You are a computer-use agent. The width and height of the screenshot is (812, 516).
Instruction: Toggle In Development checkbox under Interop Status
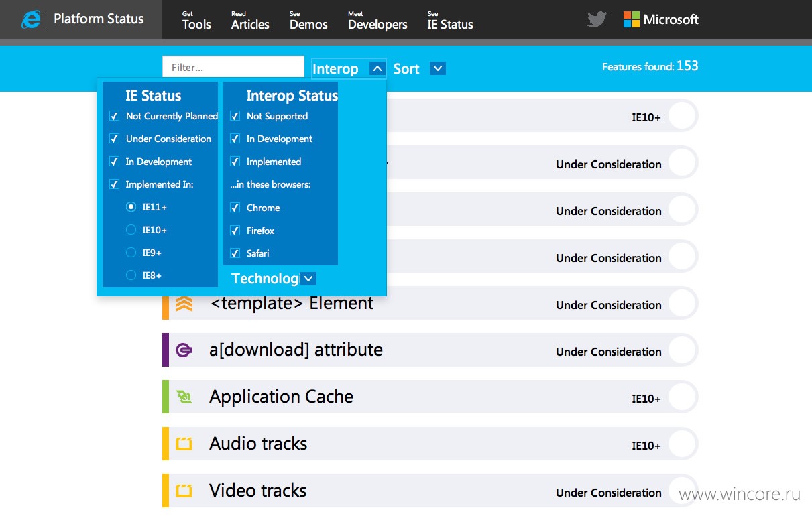[235, 139]
